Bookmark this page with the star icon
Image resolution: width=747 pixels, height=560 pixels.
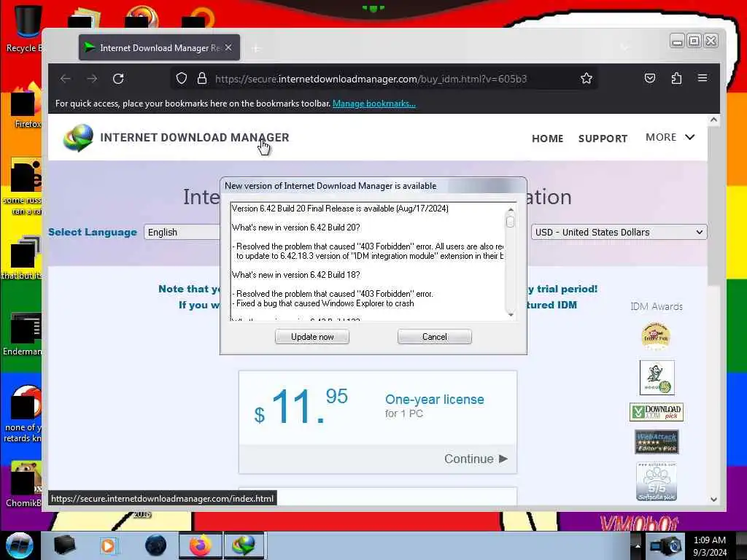click(587, 79)
